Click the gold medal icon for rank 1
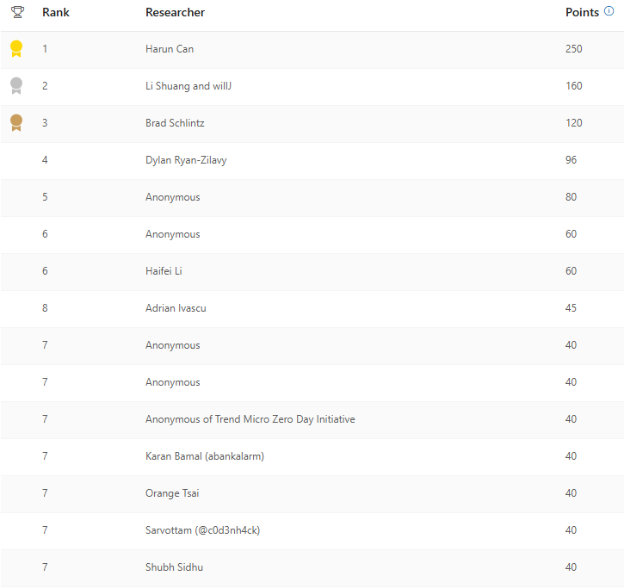 coord(16,48)
